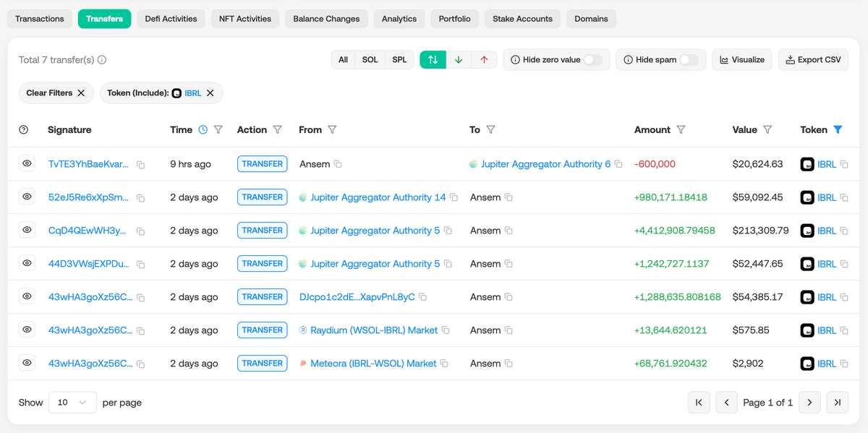Select the SPL transfer type filter
This screenshot has height=433, width=868.
(x=399, y=60)
